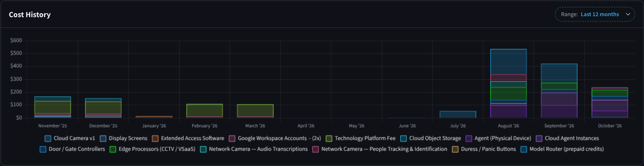Click the Cloud Agent Instances legend label
The height and width of the screenshot is (166, 644).
click(572, 138)
